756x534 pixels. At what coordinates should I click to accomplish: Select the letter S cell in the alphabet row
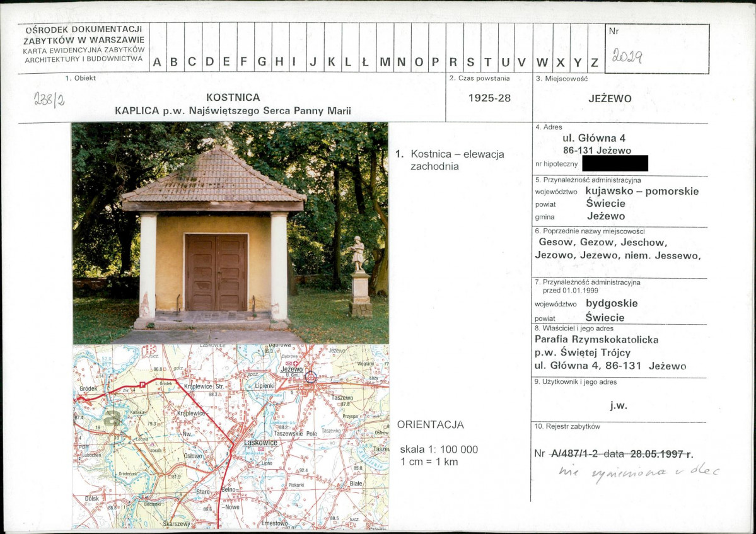point(472,48)
